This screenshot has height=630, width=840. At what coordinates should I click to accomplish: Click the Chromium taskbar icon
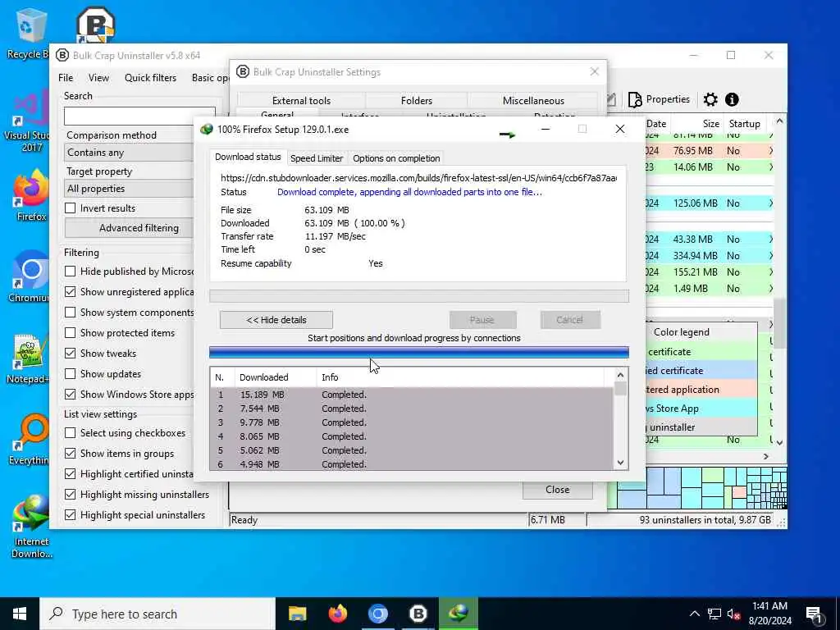377,614
